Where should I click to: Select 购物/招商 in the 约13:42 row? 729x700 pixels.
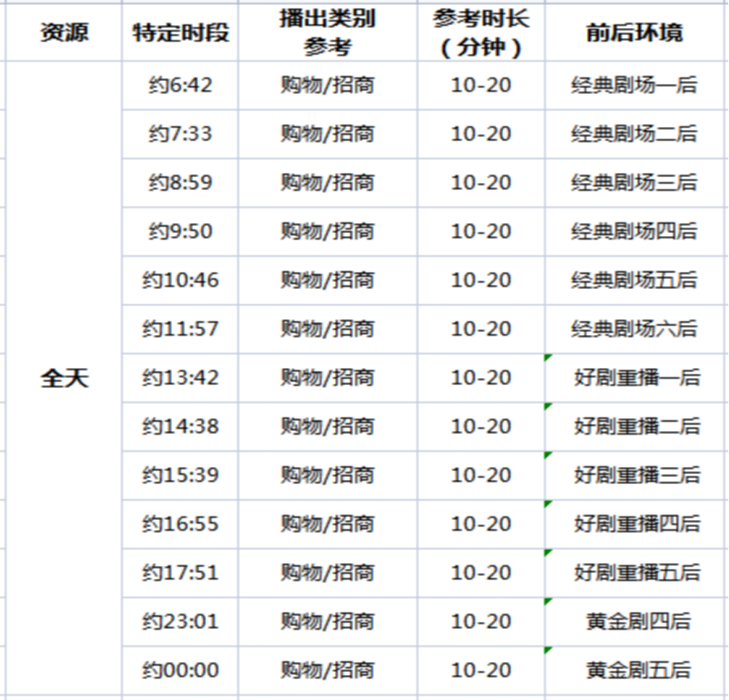[327, 378]
